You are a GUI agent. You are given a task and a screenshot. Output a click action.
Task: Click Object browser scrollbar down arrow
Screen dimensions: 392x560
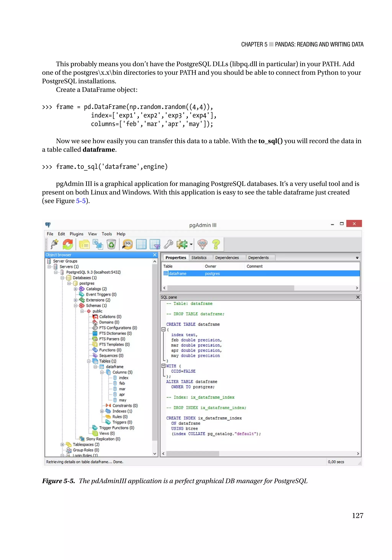point(155,454)
